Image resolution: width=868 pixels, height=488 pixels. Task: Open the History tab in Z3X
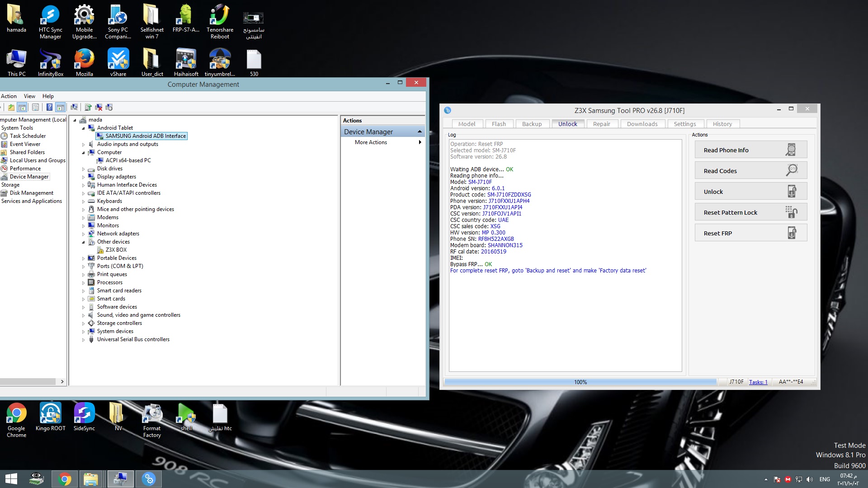pyautogui.click(x=722, y=124)
